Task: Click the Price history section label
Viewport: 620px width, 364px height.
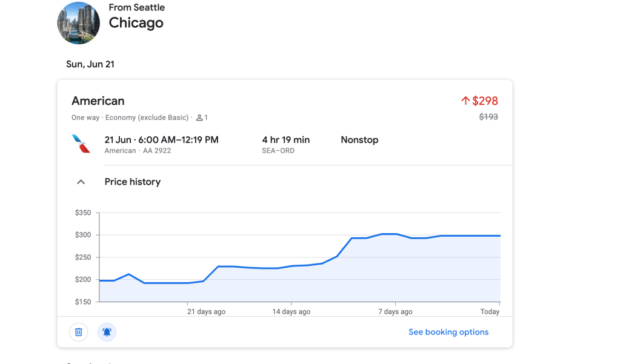Action: 132,182
